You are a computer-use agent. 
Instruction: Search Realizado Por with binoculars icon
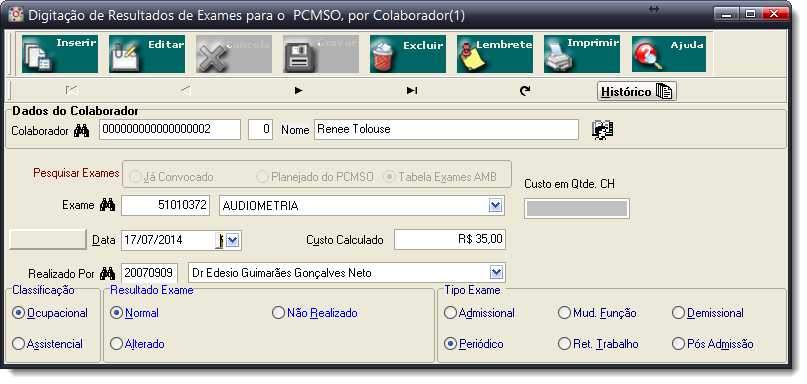[107, 273]
